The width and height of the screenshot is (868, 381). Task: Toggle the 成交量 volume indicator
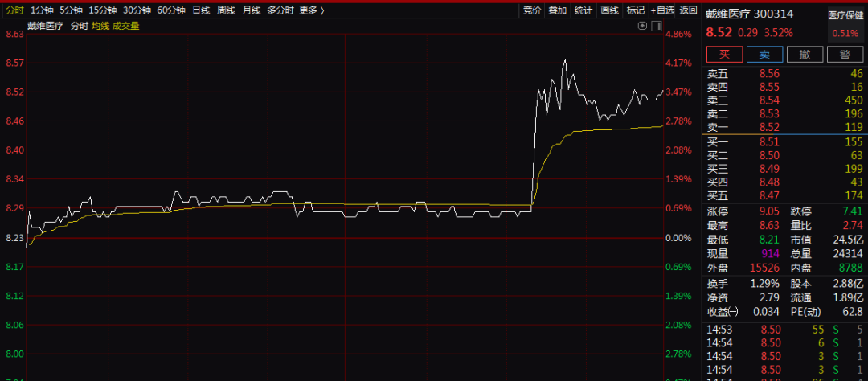125,26
